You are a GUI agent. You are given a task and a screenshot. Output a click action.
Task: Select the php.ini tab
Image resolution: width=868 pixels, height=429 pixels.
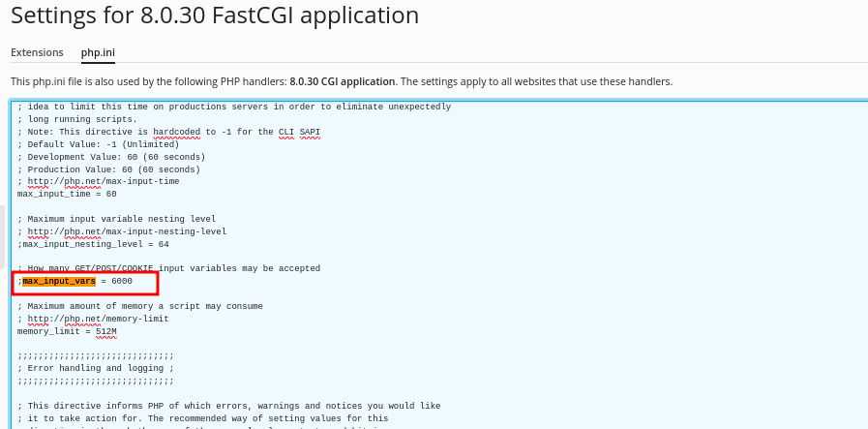[98, 52]
